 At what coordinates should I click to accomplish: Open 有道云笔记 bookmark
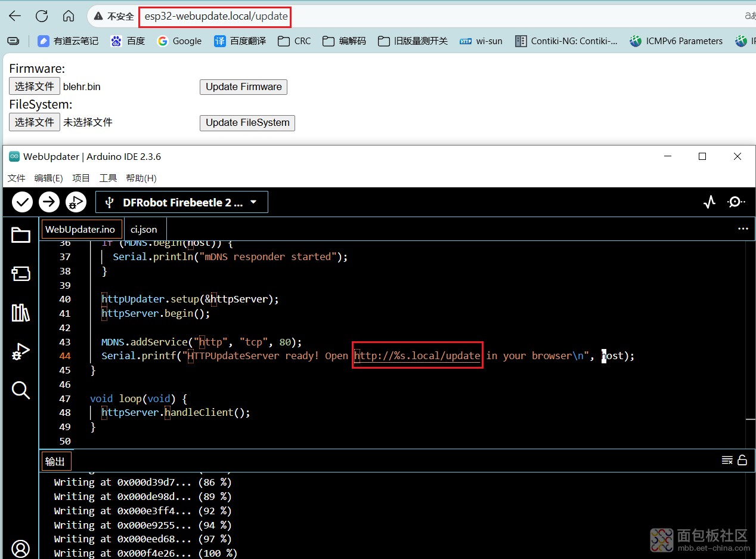[68, 41]
